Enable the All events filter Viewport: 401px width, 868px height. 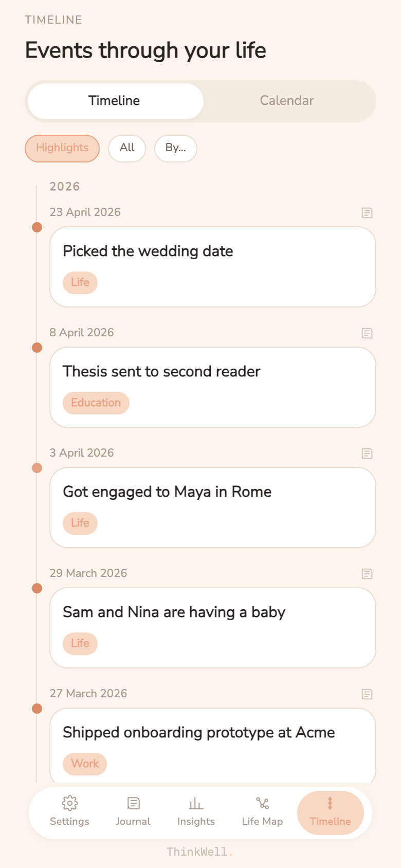[126, 148]
